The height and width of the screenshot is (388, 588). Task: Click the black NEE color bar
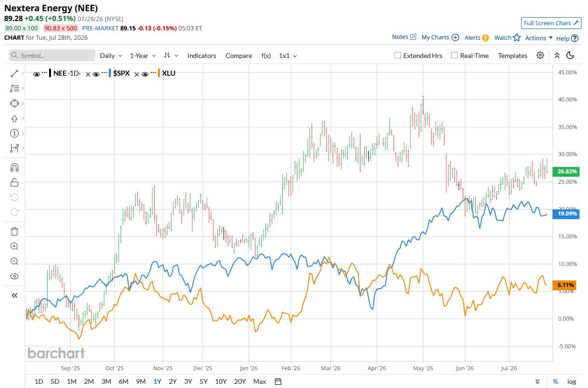50,73
